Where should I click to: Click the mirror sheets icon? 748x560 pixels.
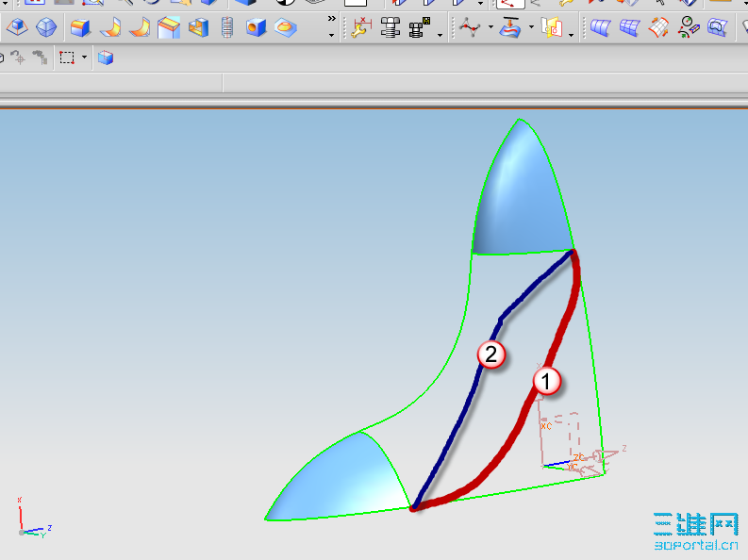click(552, 27)
